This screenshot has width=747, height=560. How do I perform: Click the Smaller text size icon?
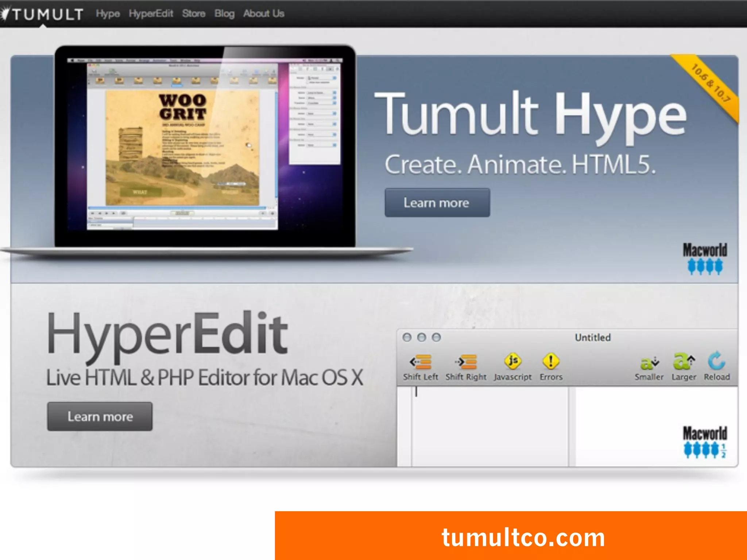click(649, 362)
